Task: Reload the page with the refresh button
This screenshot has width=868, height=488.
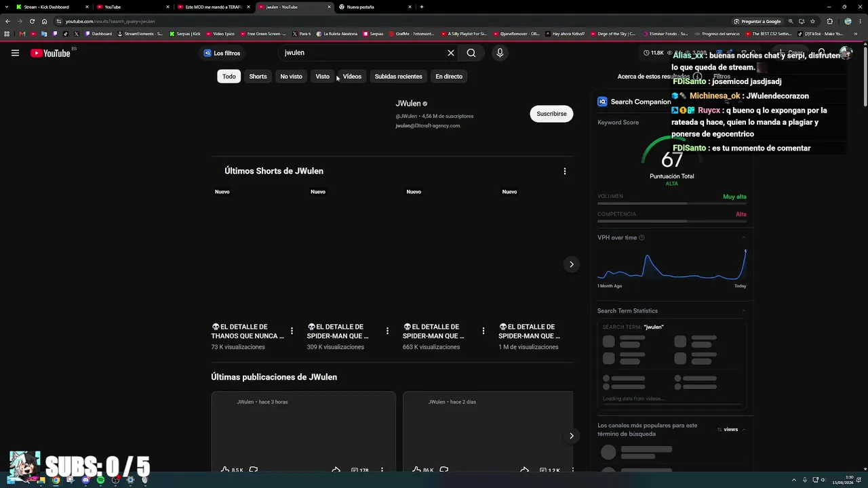Action: 32,22
